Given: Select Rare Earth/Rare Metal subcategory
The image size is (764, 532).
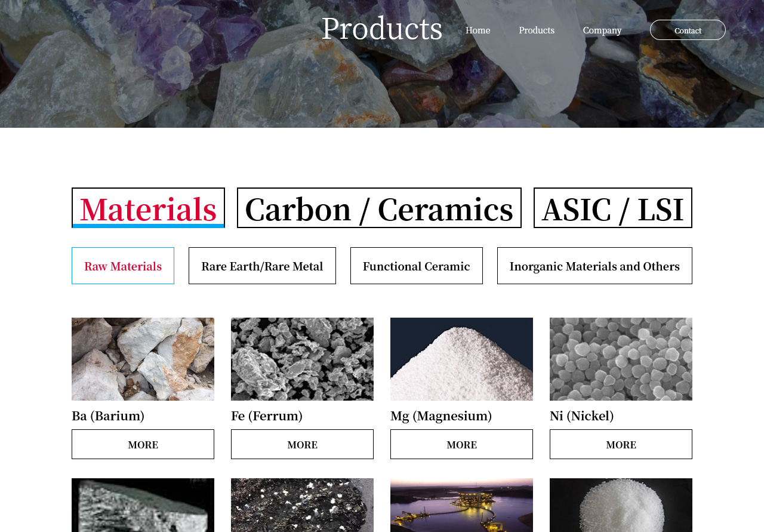Looking at the screenshot, I should pos(262,266).
